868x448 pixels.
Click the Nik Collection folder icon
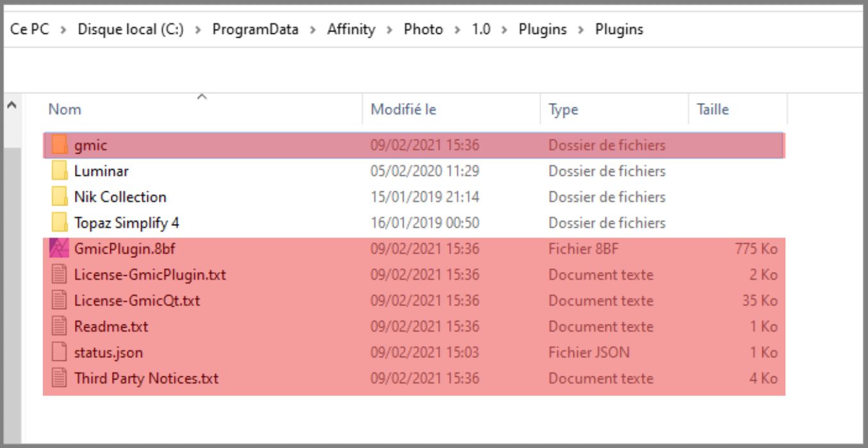(59, 197)
